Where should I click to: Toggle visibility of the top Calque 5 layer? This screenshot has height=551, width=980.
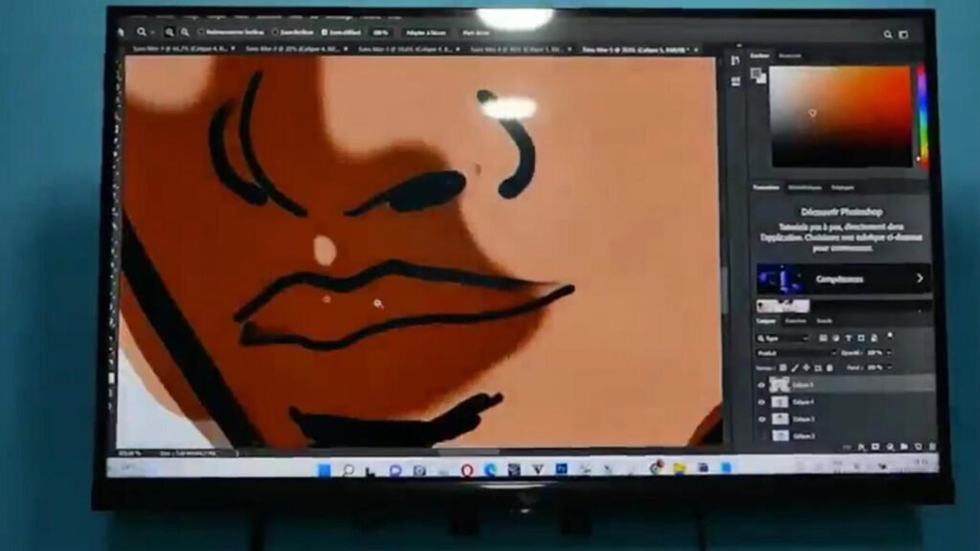762,385
